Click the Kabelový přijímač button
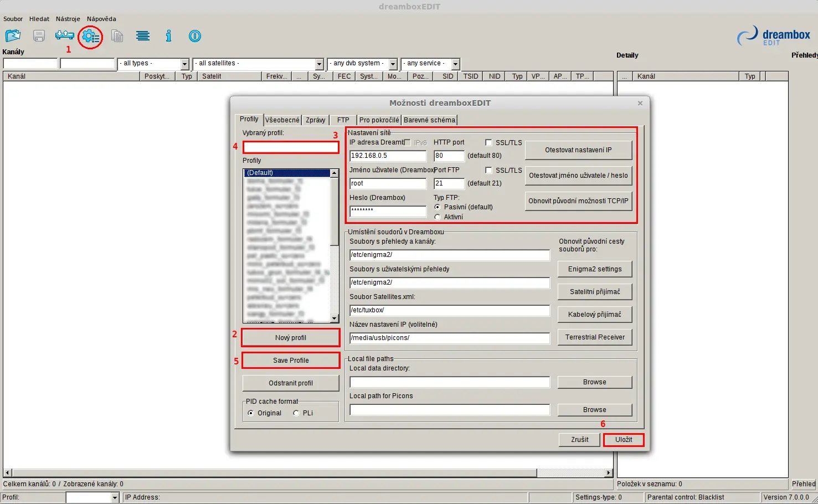This screenshot has width=818, height=504. 595,315
